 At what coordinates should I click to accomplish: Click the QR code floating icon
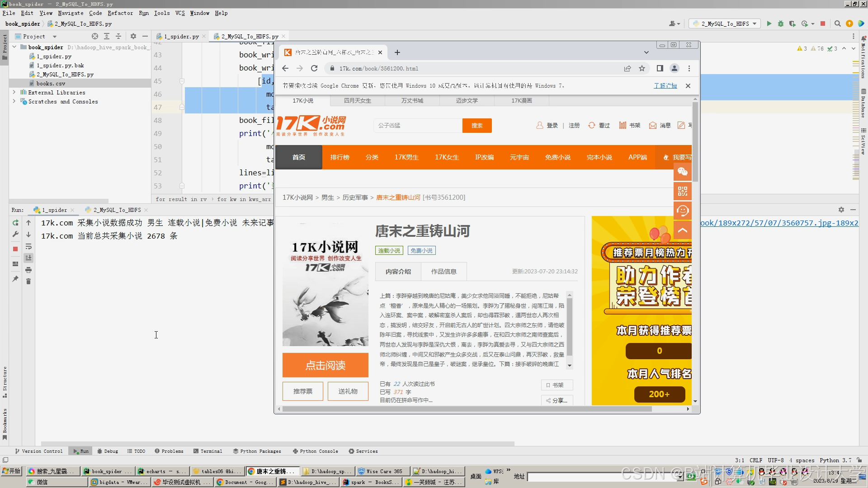(682, 191)
